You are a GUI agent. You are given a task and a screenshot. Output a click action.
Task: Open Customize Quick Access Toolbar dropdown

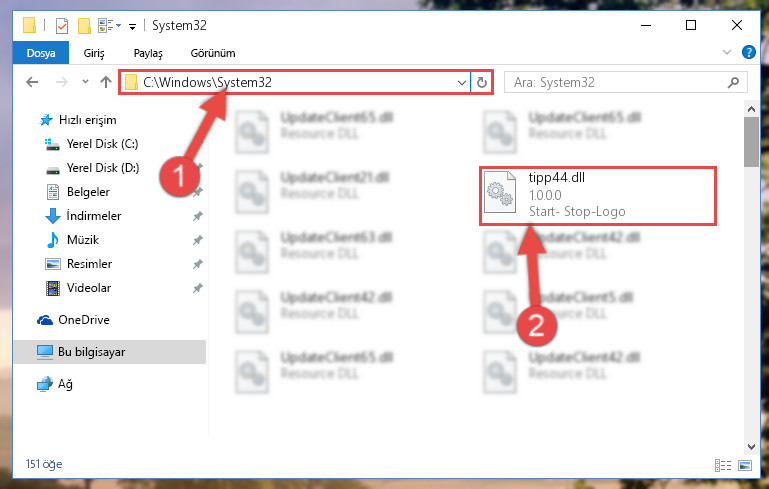[x=132, y=26]
